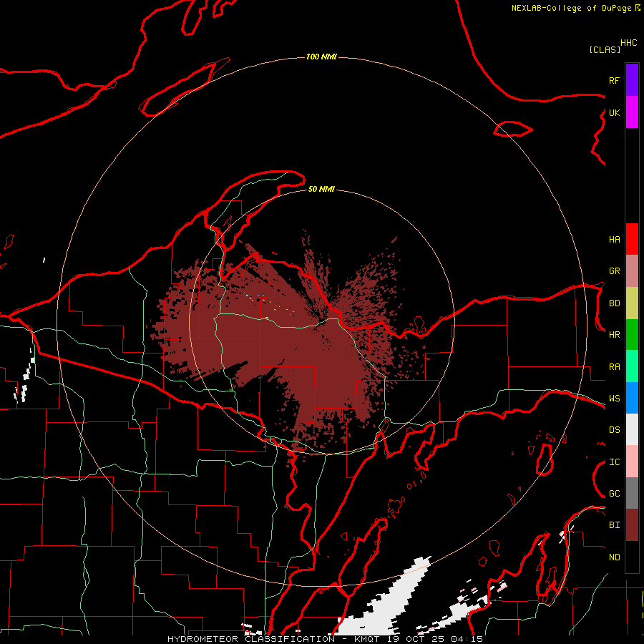
Task: Click the RF legend label
Action: 614,80
